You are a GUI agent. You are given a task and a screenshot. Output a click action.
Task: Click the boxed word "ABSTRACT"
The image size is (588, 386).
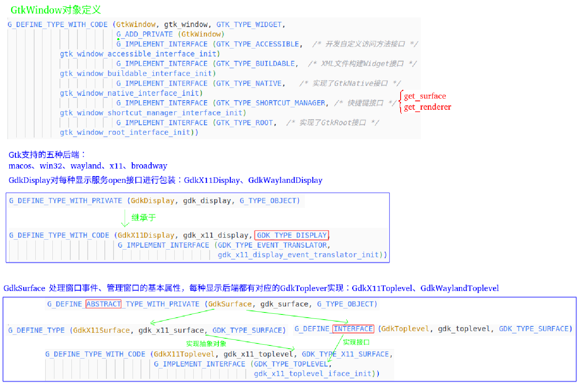point(104,304)
